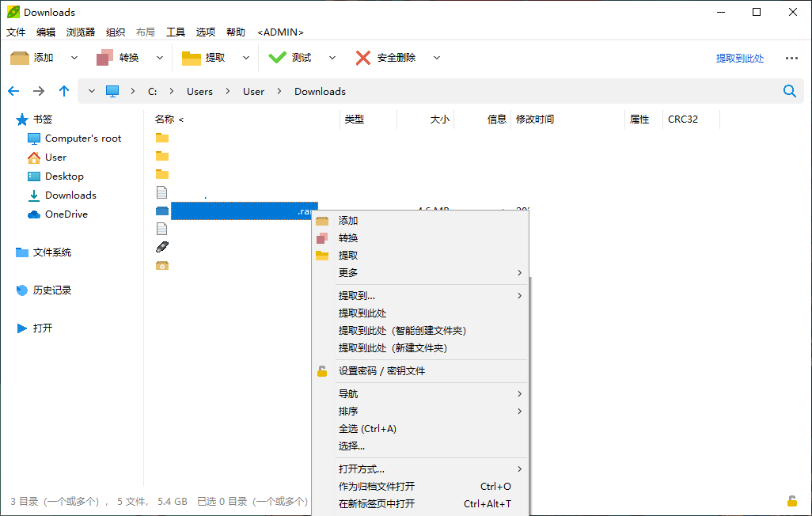Viewport: 812px width, 516px height.
Task: Click the computer root icon in breadcrumb
Action: point(112,91)
